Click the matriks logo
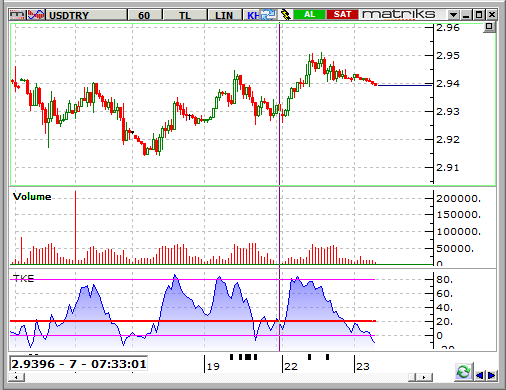This screenshot has width=506, height=390. tap(399, 14)
